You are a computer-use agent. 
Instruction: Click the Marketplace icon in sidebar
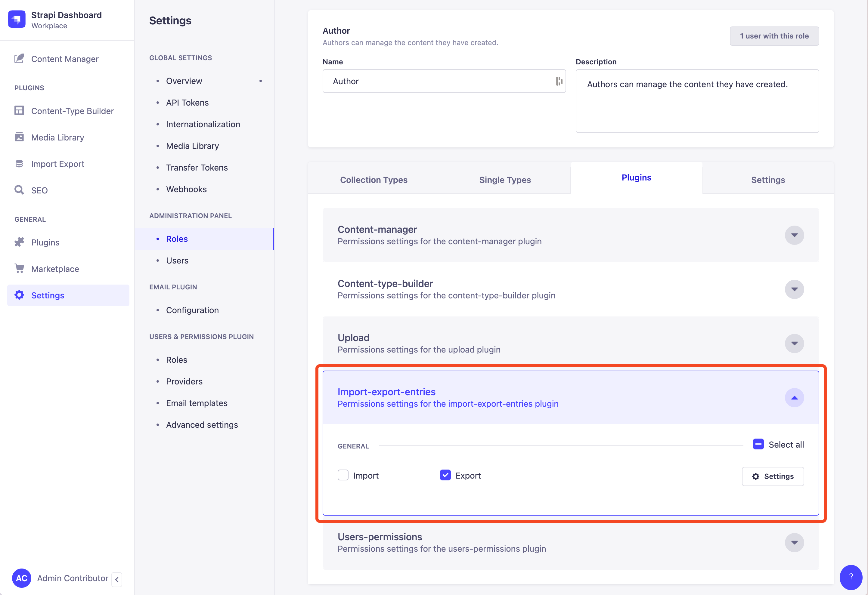click(19, 268)
